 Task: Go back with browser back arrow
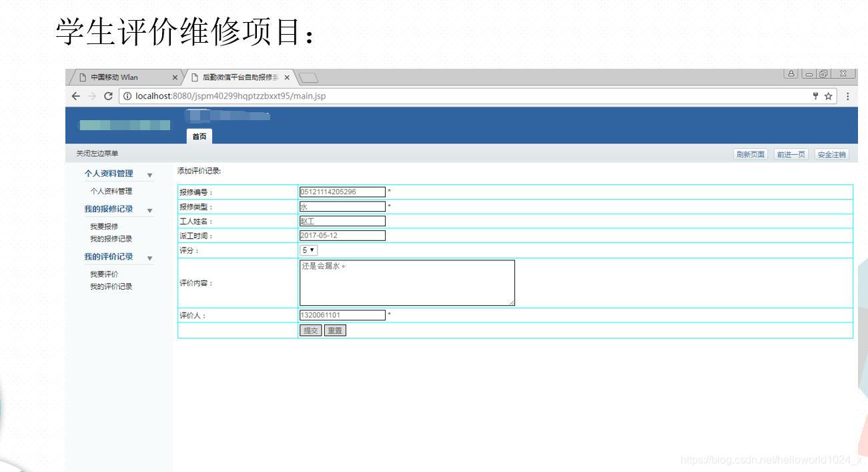coord(77,96)
